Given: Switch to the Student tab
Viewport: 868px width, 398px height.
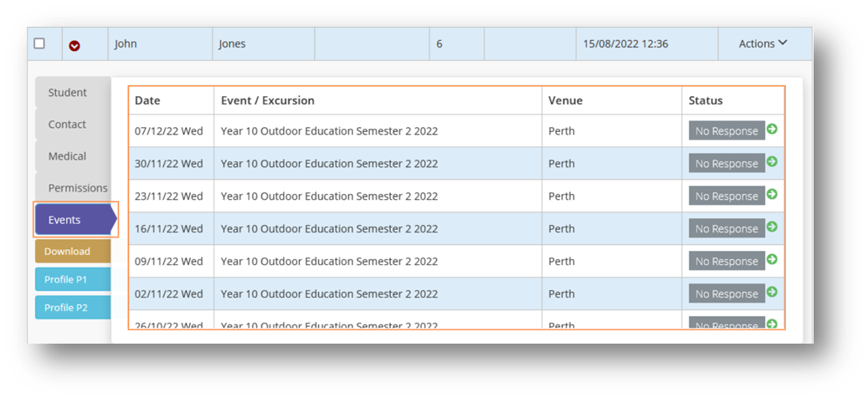Looking at the screenshot, I should [73, 92].
